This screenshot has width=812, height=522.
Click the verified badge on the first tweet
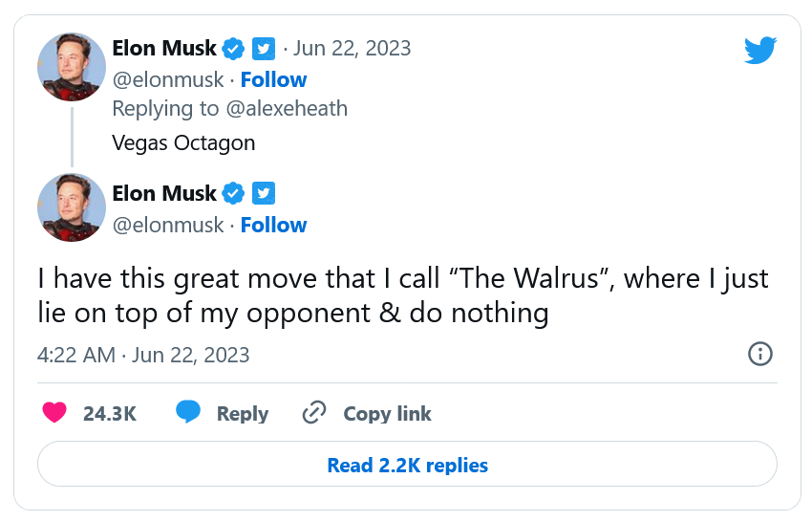[x=233, y=48]
